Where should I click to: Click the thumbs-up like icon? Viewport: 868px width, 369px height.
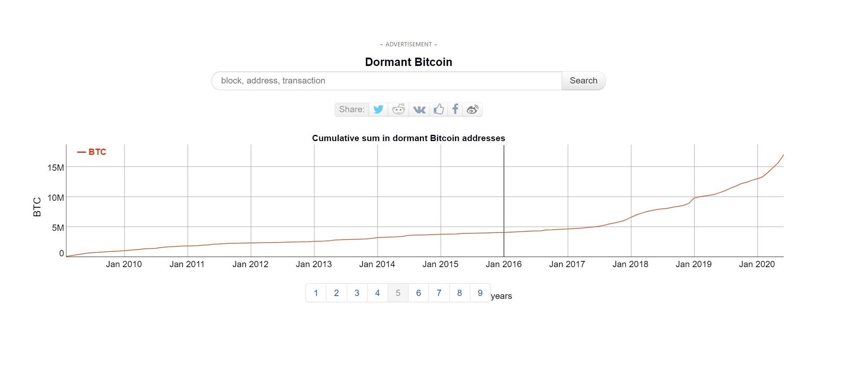point(439,109)
